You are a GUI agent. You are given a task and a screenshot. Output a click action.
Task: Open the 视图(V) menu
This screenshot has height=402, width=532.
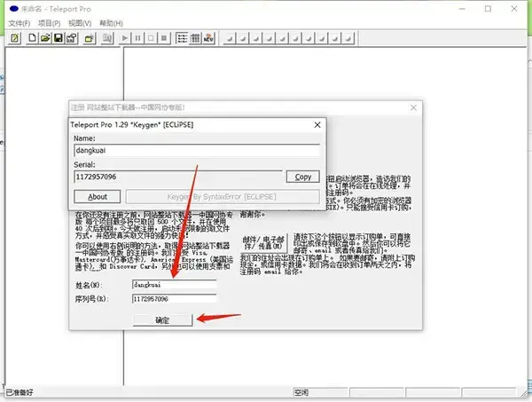80,23
